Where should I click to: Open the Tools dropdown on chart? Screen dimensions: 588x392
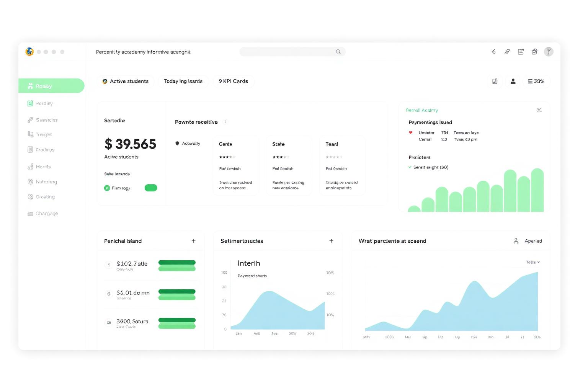coord(533,262)
